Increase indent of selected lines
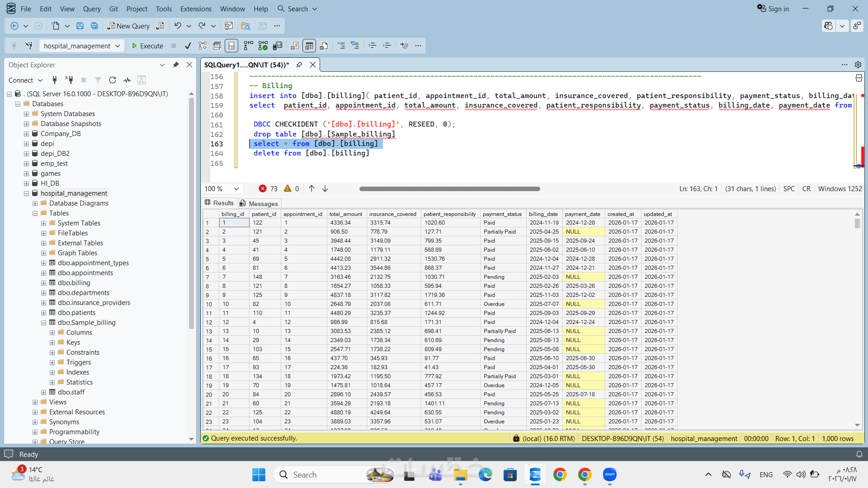Screen dimensions: 868x488 tap(387, 46)
